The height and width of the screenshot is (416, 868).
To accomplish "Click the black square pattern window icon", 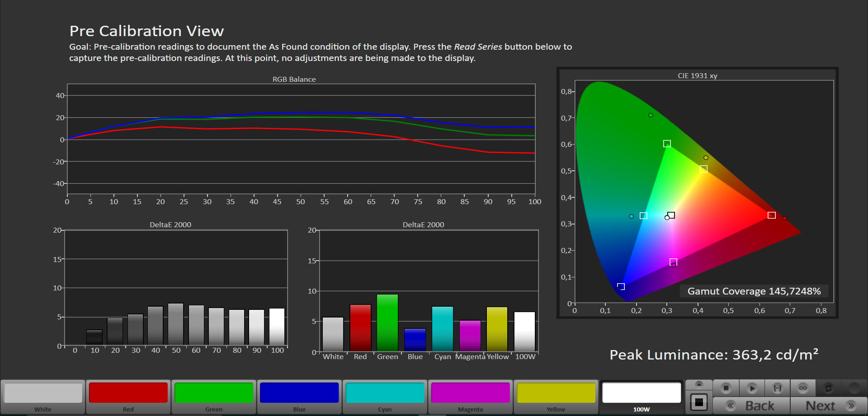I will pyautogui.click(x=699, y=402).
